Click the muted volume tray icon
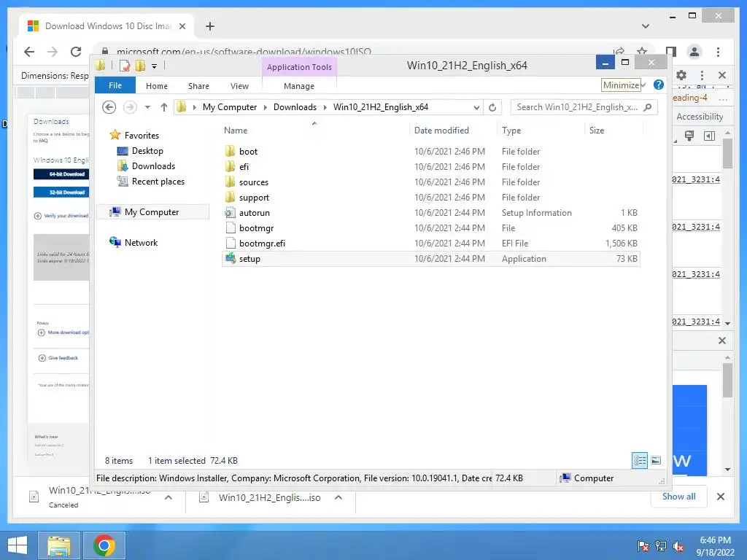 tap(678, 546)
